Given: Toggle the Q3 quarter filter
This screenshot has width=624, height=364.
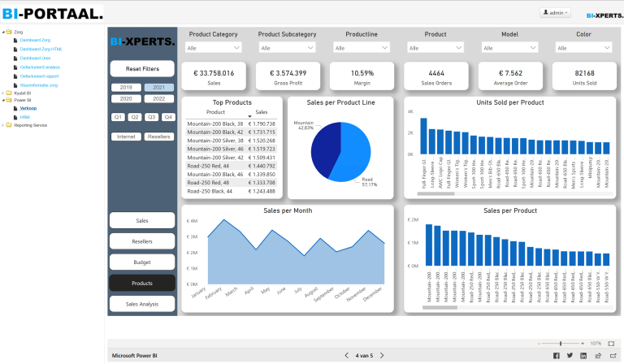Looking at the screenshot, I should tap(151, 117).
